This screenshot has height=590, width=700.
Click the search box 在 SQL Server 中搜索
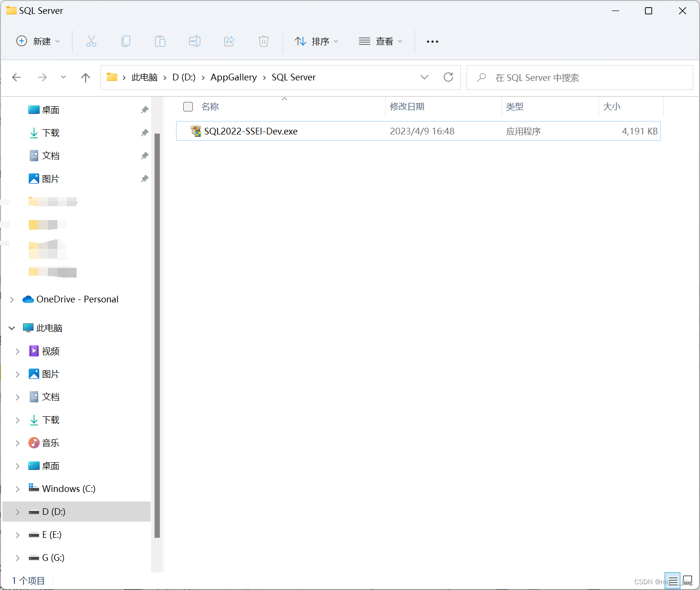pyautogui.click(x=580, y=78)
